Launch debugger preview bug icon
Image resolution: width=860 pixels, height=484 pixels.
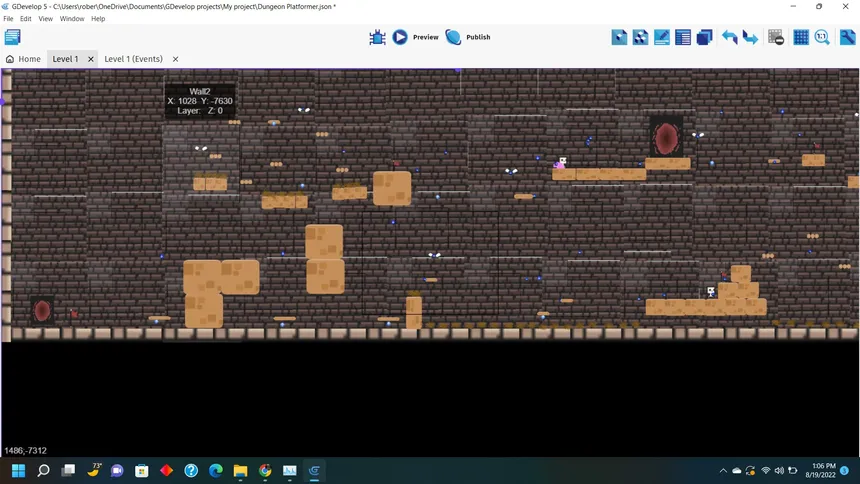click(x=377, y=37)
